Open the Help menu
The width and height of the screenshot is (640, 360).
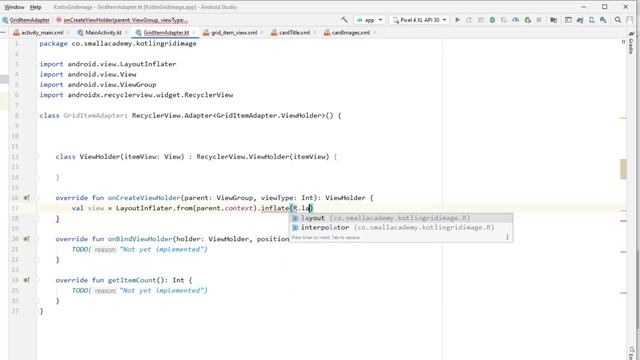[36, 7]
